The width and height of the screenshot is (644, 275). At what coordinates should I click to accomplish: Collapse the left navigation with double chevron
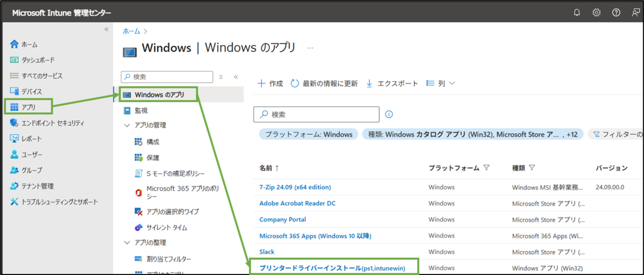(106, 29)
